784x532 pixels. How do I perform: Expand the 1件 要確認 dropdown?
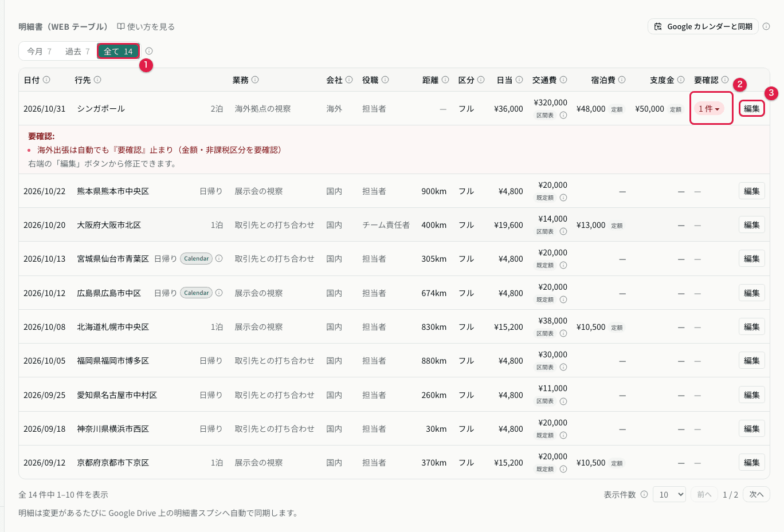709,109
